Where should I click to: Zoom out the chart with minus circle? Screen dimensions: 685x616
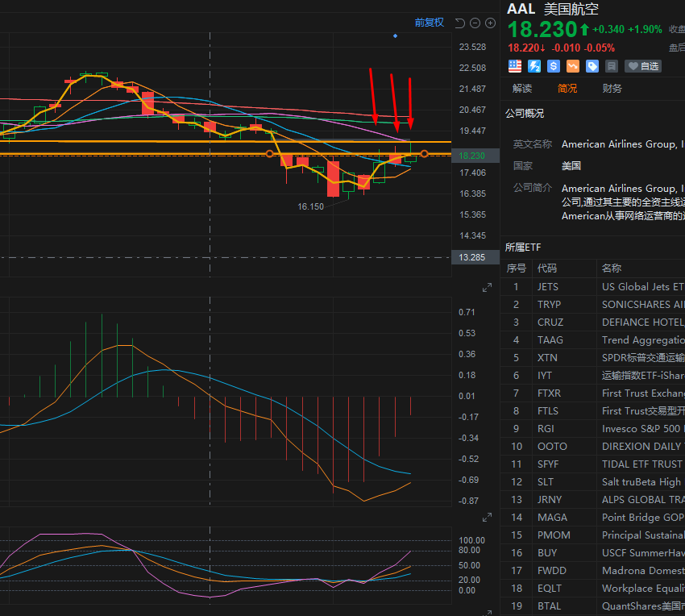click(475, 23)
